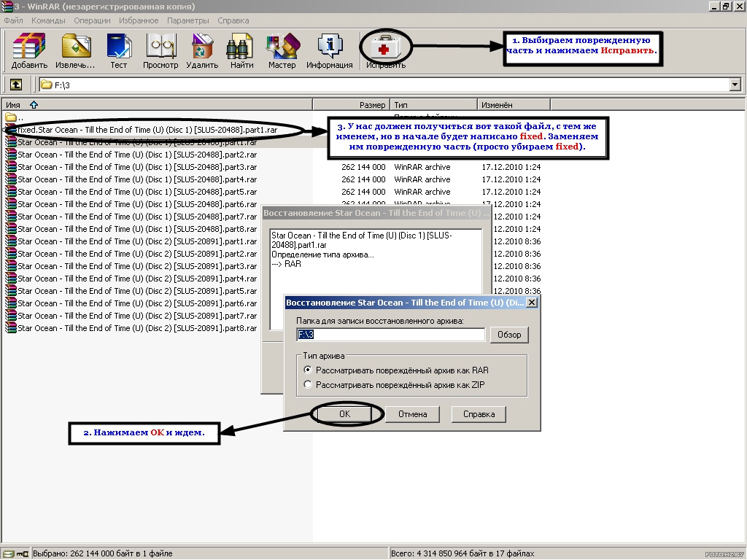Select Star Ocean Disc 2 part3.rar
747x560 pixels.
point(137,266)
